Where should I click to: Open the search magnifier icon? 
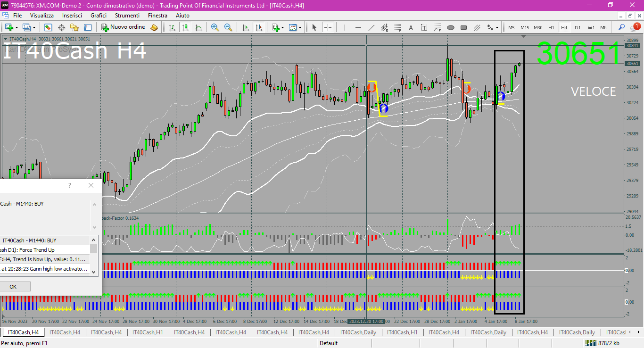(621, 27)
